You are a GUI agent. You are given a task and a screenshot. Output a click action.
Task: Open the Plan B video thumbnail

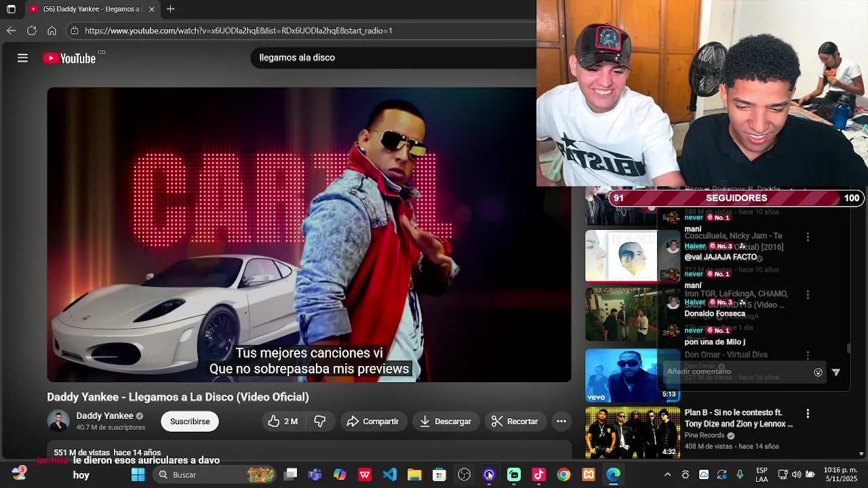pyautogui.click(x=633, y=432)
